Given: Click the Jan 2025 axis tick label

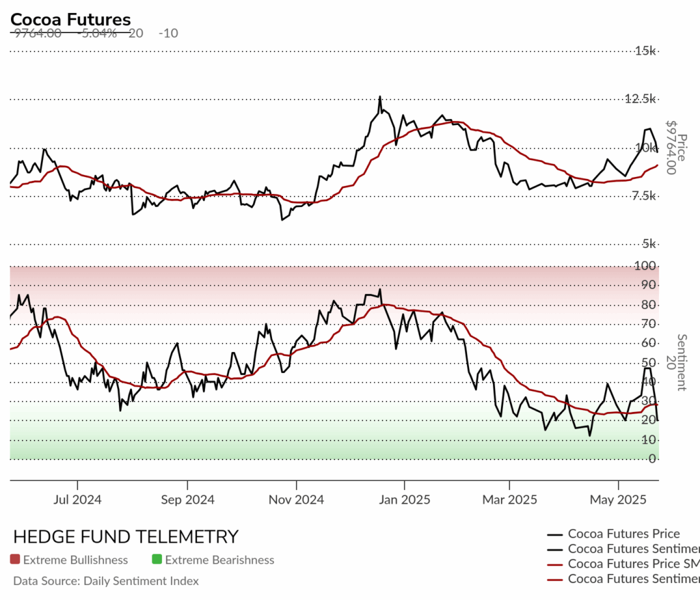Looking at the screenshot, I should click(x=405, y=499).
